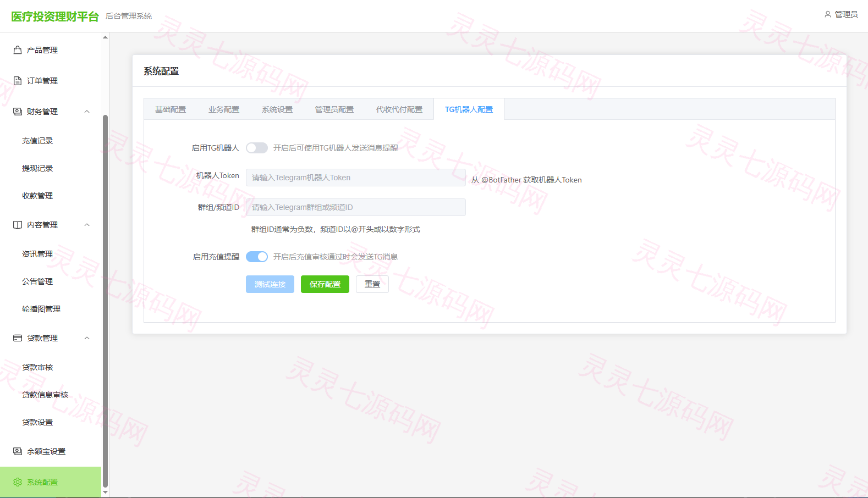868x498 pixels.
Task: Collapse the 贷款管理 submenu chevron
Action: pyautogui.click(x=87, y=338)
